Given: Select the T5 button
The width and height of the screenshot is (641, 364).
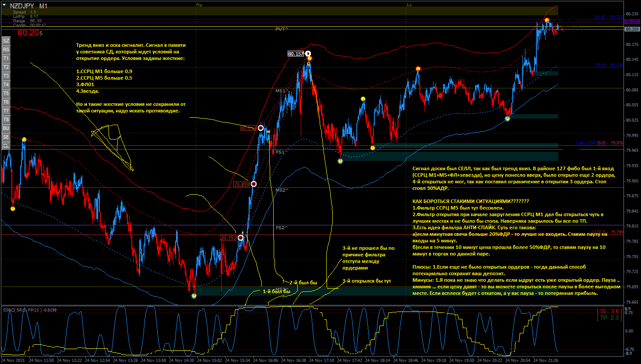Looking at the screenshot, I should [6, 93].
